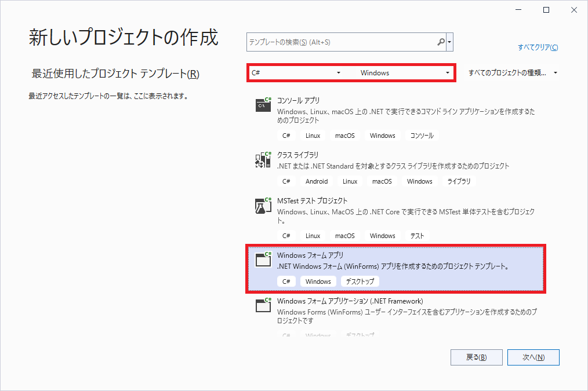The image size is (588, 391).
Task: Close the new project dialog
Action: pyautogui.click(x=574, y=10)
